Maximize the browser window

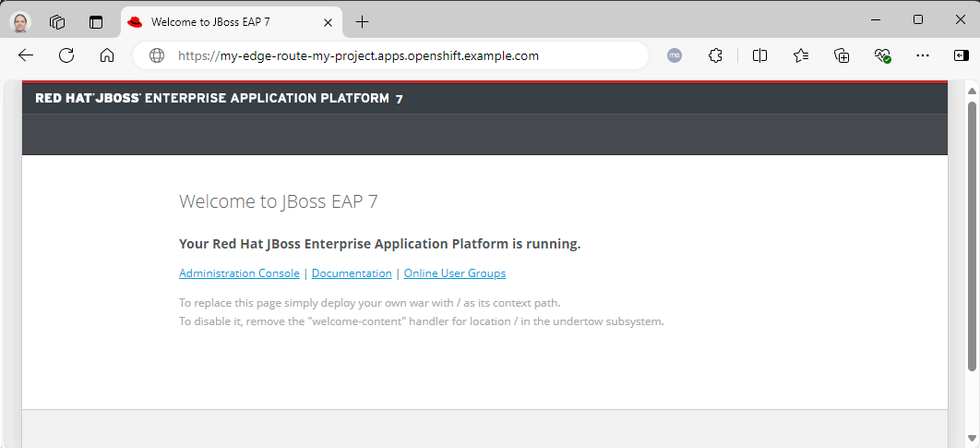pos(918,20)
